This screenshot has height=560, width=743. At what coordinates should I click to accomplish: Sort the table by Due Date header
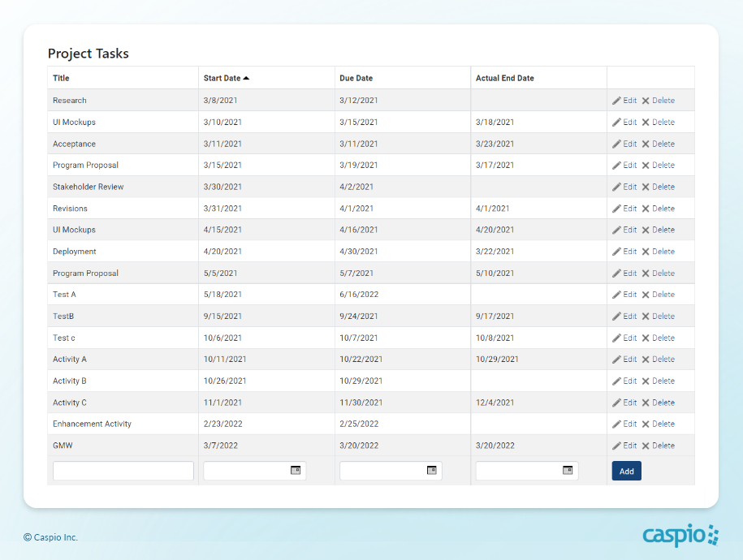pos(356,78)
